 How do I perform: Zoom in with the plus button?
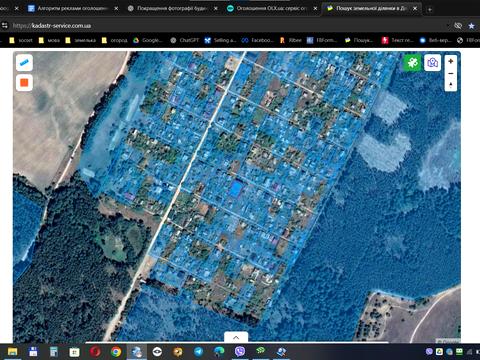pos(451,61)
